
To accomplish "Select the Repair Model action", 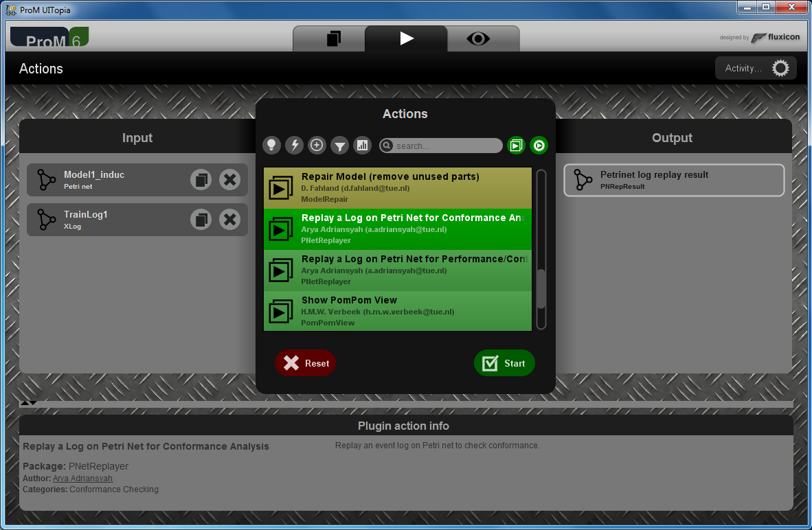I will (x=398, y=188).
